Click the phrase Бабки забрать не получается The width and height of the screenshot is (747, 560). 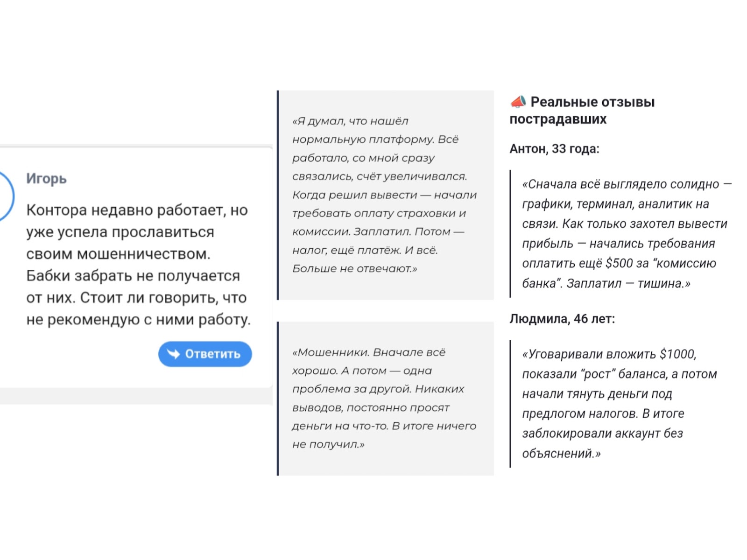133,276
